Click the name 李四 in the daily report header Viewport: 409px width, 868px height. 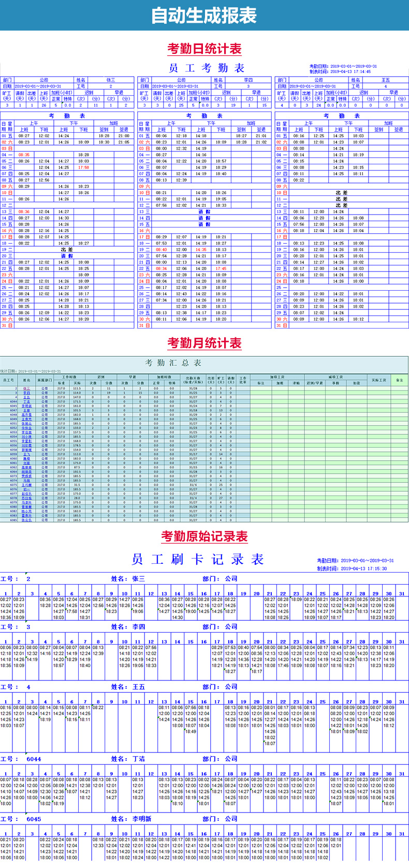click(248, 80)
